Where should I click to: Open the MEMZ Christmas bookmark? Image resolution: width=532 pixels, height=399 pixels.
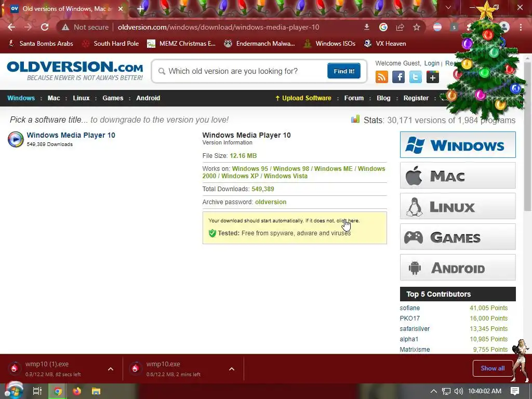coord(181,44)
